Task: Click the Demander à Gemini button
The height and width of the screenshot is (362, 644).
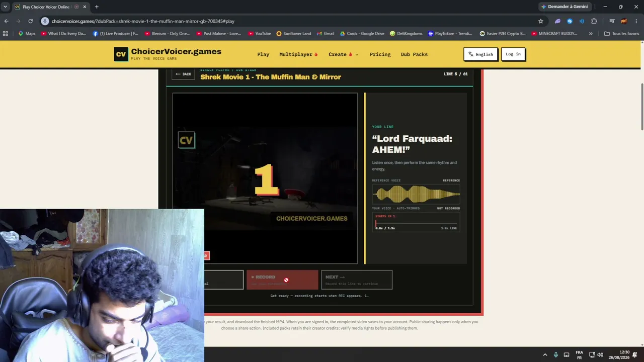Action: point(565,7)
